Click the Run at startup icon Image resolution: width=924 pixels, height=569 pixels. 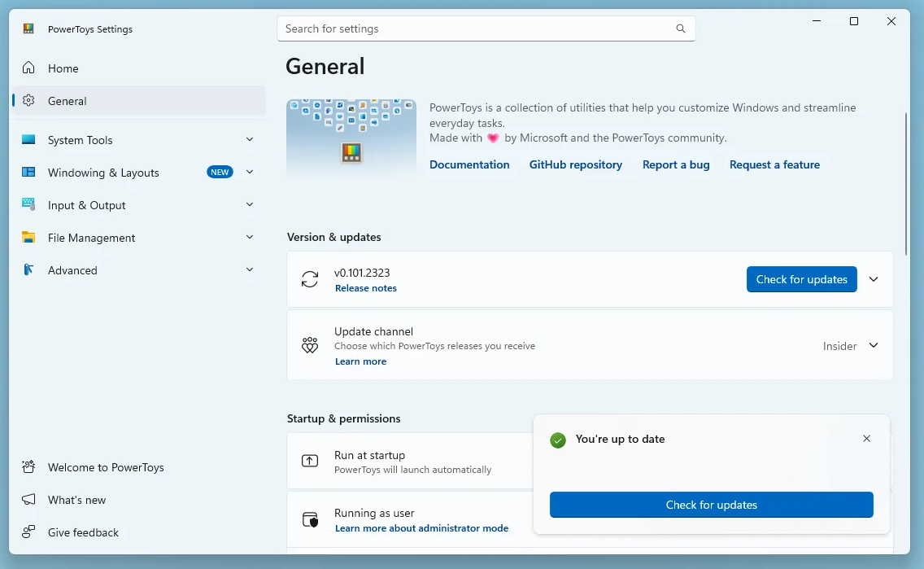310,461
